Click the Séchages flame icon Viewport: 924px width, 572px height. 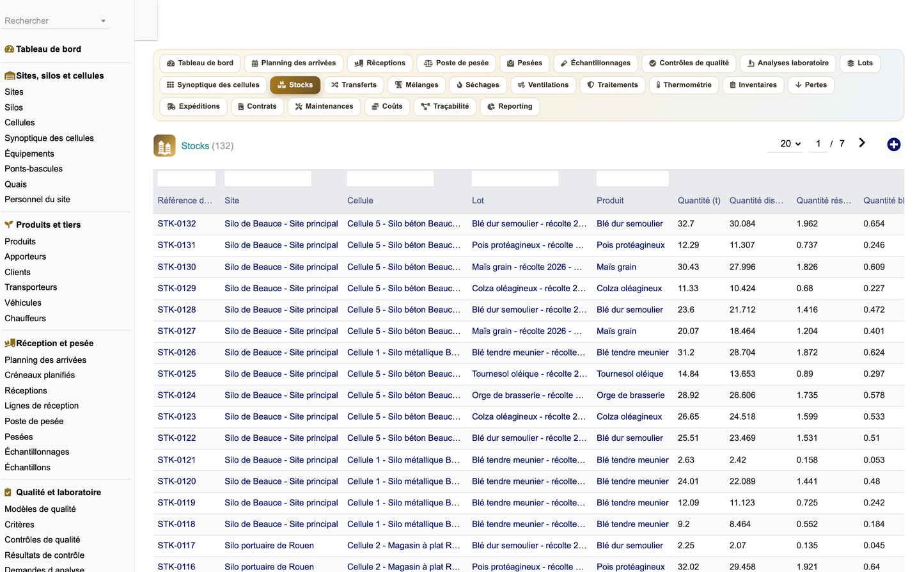459,85
